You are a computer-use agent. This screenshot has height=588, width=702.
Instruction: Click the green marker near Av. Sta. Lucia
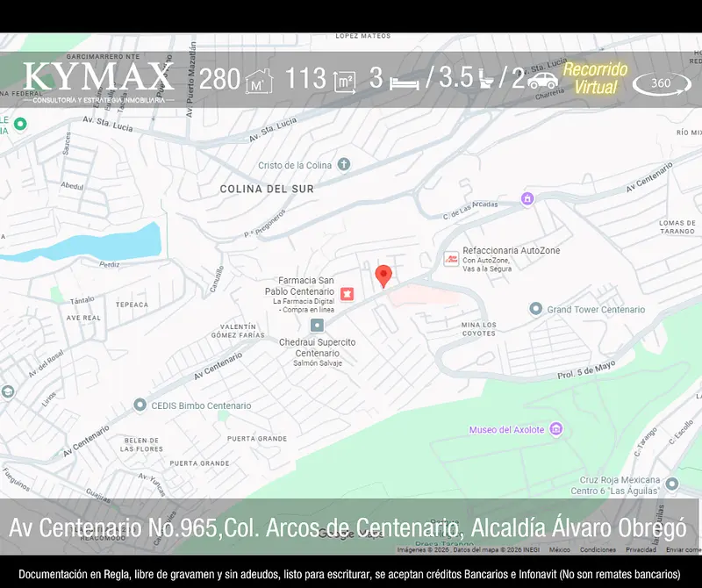pos(20,124)
